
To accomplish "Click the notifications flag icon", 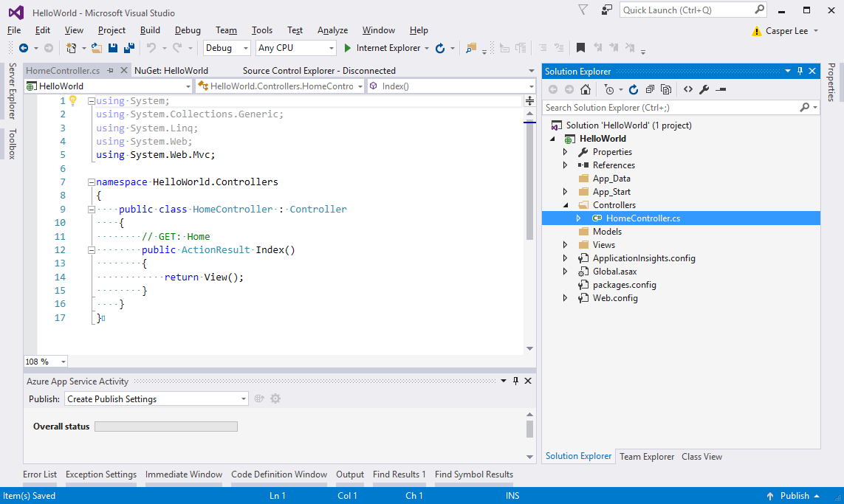I will 583,10.
